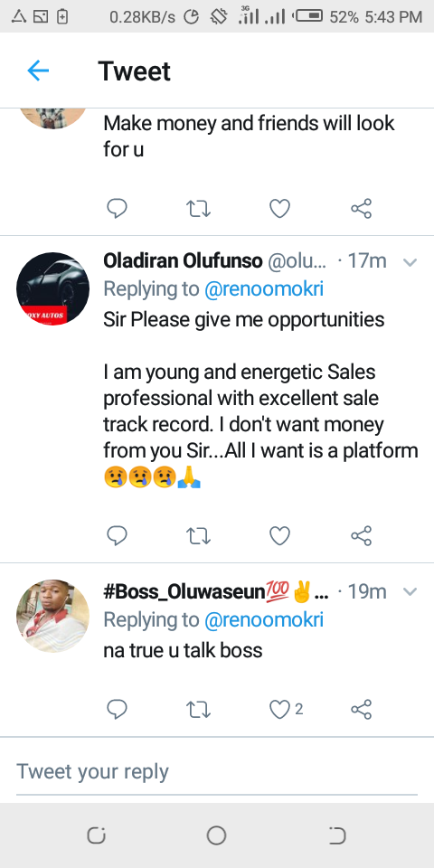The height and width of the screenshot is (868, 434).
Task: Share Oladiran Olufunso's tweet
Action: coord(361,535)
